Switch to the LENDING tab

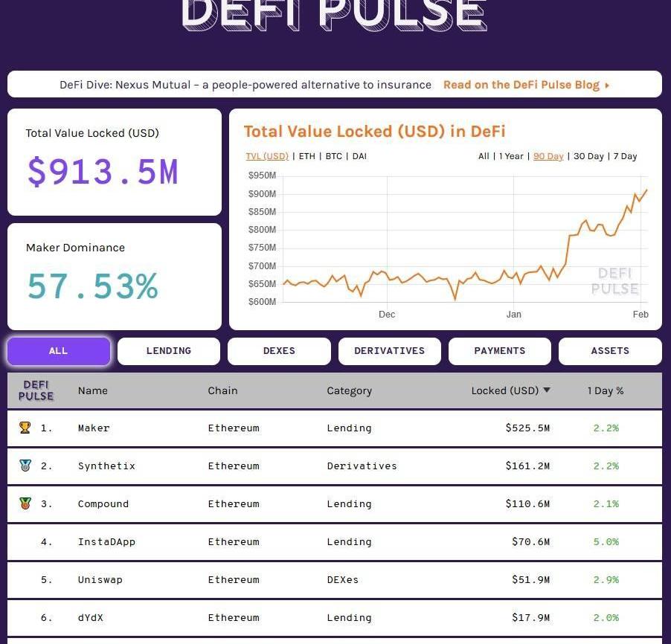169,351
